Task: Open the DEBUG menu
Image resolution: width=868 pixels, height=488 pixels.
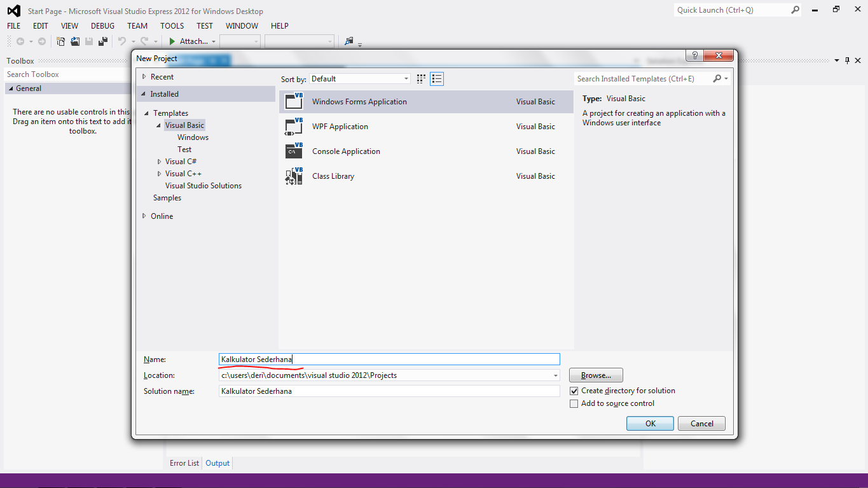Action: click(102, 26)
